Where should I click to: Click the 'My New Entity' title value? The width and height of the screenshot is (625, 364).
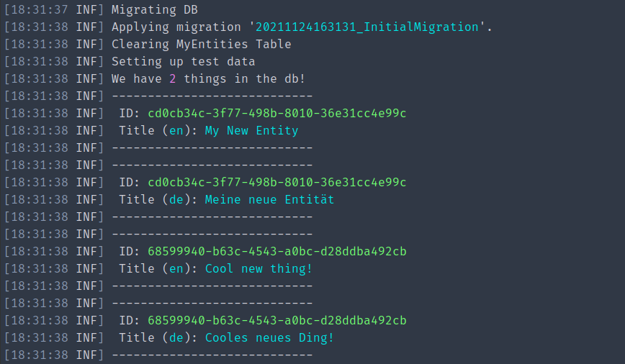click(251, 130)
